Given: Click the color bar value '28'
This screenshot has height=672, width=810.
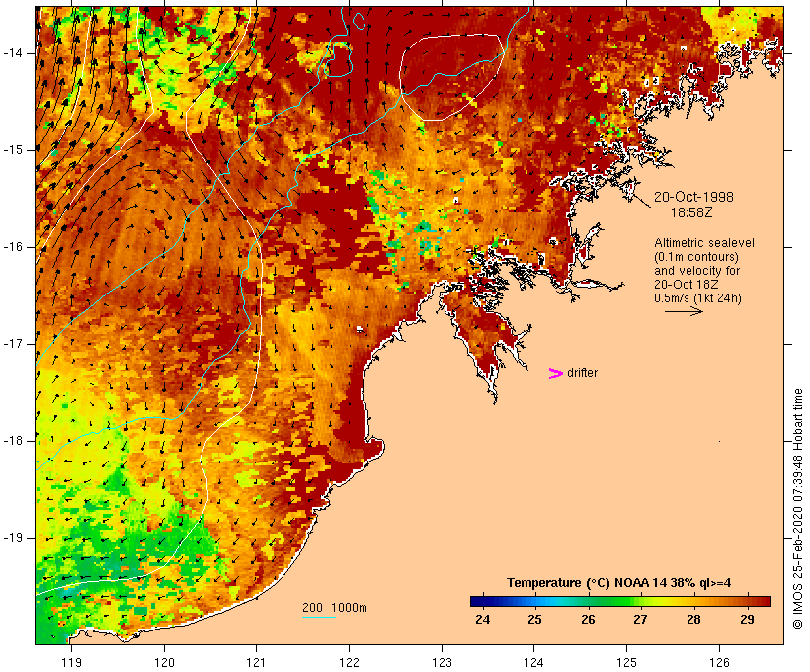Looking at the screenshot, I should click(x=693, y=620).
